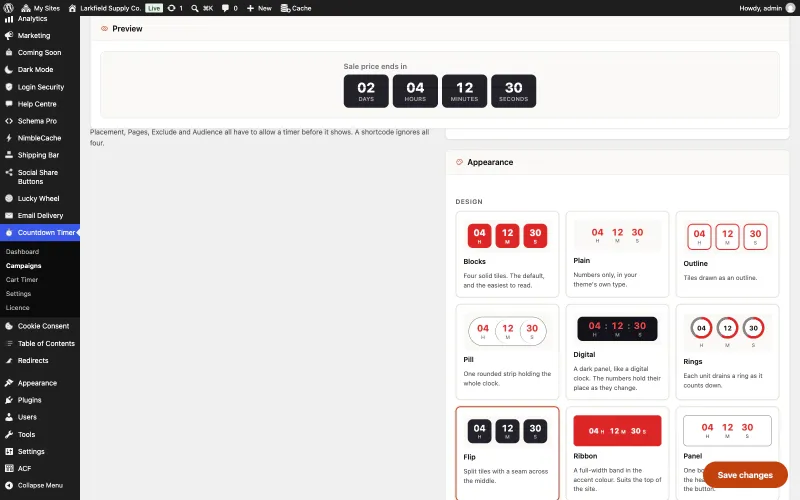Open Cart Timer submenu item
Screen dimensions: 800x500
click(22, 280)
